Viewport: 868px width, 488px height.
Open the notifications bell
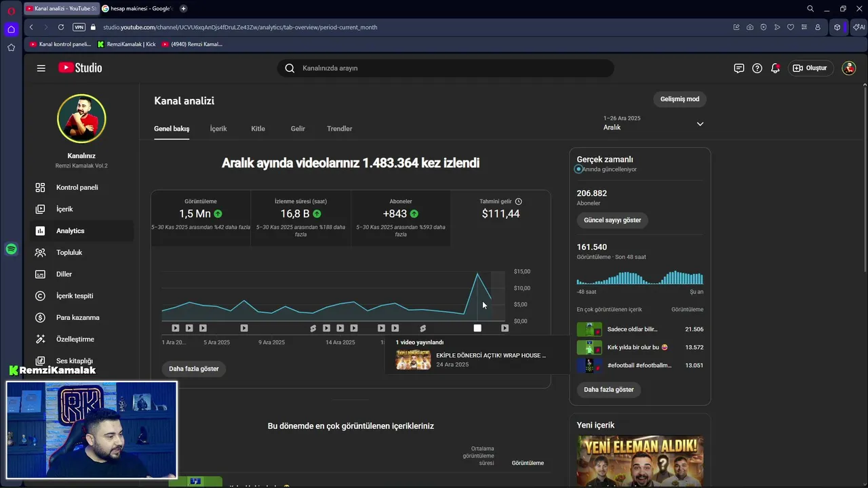coord(775,68)
